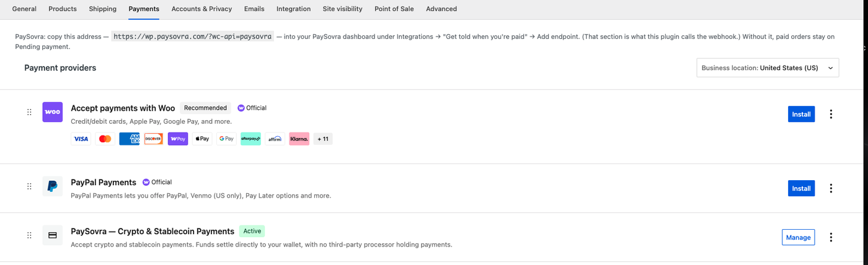The width and height of the screenshot is (868, 265).
Task: Go to the Point of Sale tab
Action: [x=394, y=9]
